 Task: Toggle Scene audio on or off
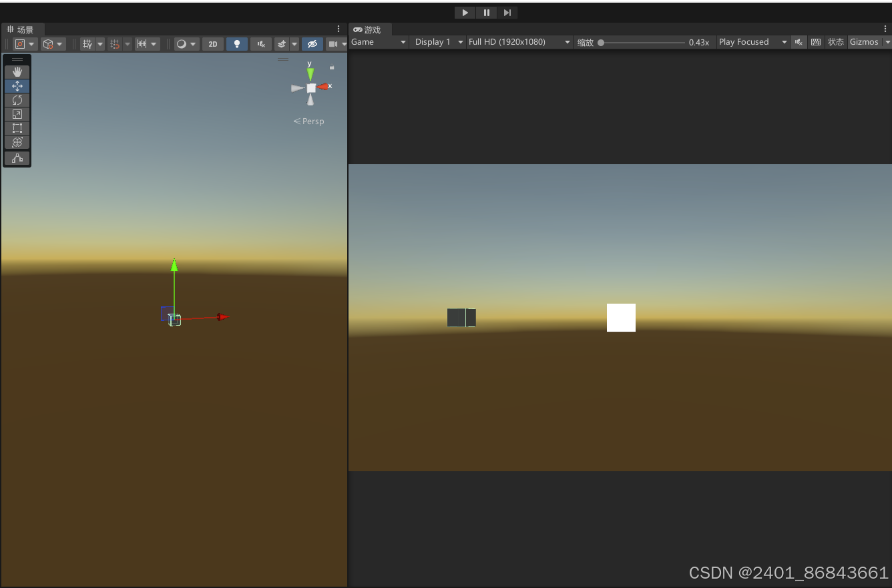pos(260,43)
